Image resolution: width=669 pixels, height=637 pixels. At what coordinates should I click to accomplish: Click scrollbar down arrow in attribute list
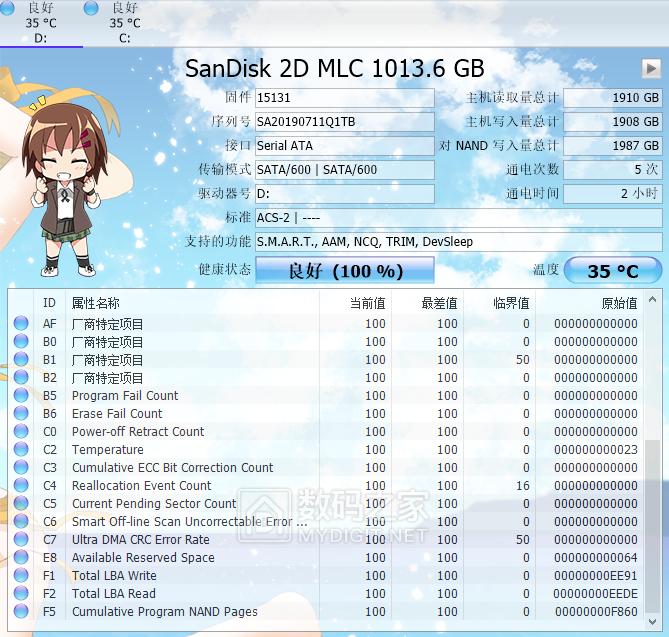click(x=652, y=622)
